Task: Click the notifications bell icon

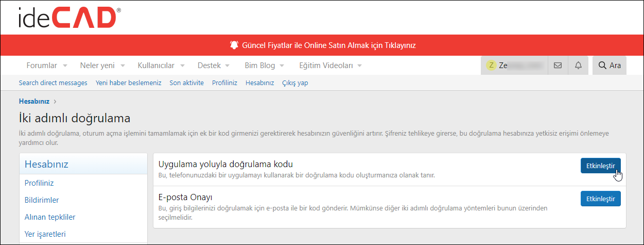Action: coord(578,66)
